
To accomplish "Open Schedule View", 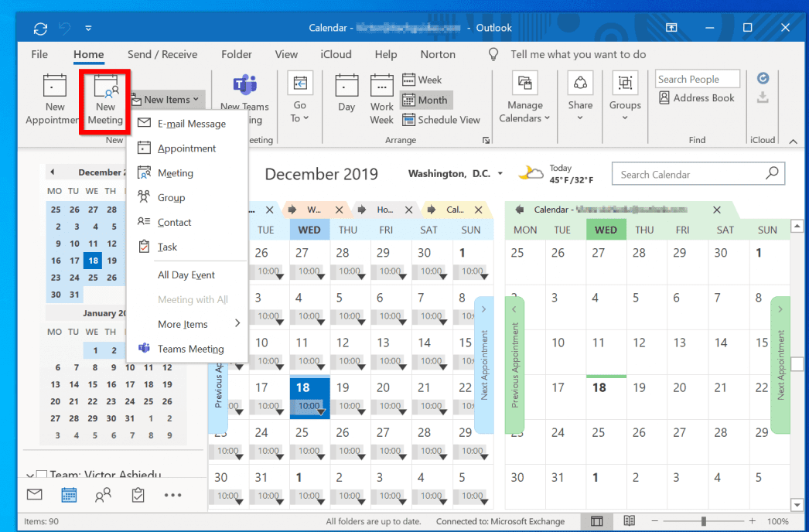I will [x=441, y=120].
